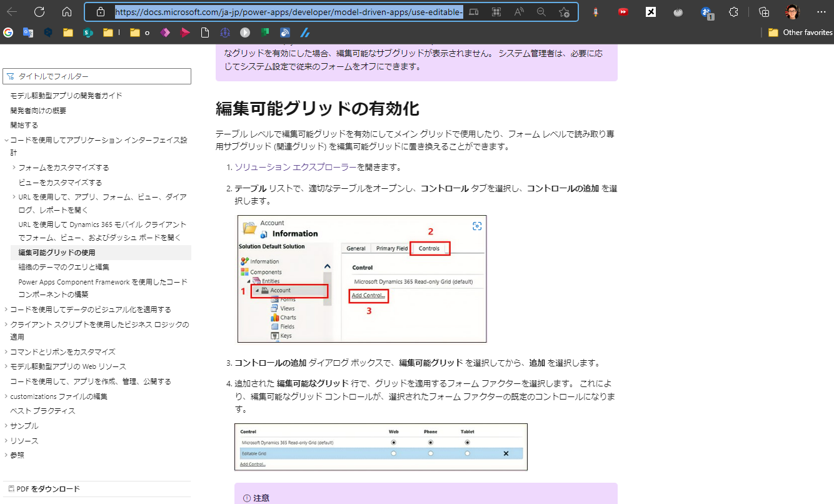Open the red Stream bookmark
The height and width of the screenshot is (504, 834).
(x=185, y=33)
